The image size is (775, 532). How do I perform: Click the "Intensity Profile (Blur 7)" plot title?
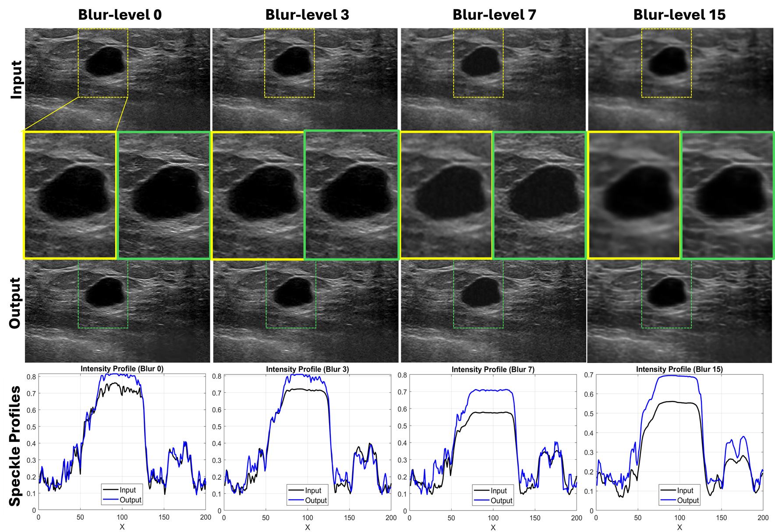pyautogui.click(x=493, y=370)
